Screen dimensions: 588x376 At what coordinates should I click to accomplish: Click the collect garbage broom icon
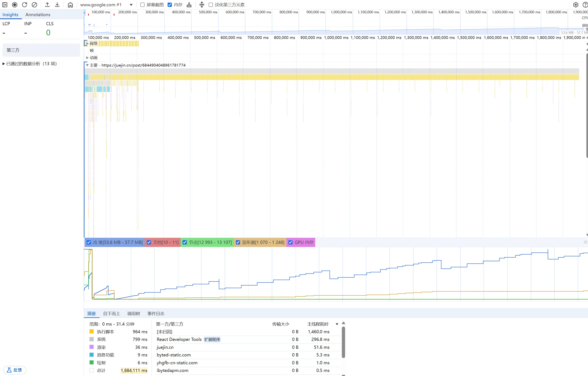click(189, 5)
